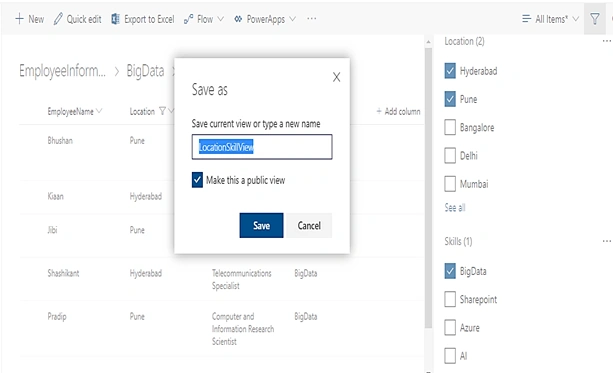The height and width of the screenshot is (373, 613).
Task: Uncheck the BigData skill filter
Action: (x=450, y=271)
